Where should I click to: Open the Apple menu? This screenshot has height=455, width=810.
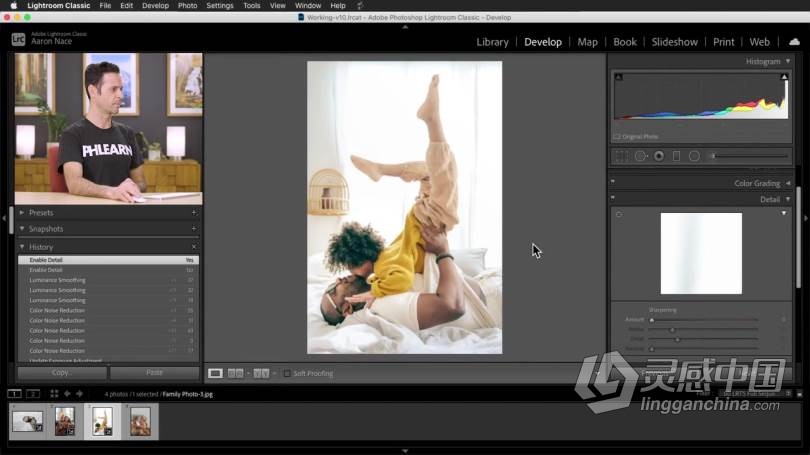pos(14,5)
